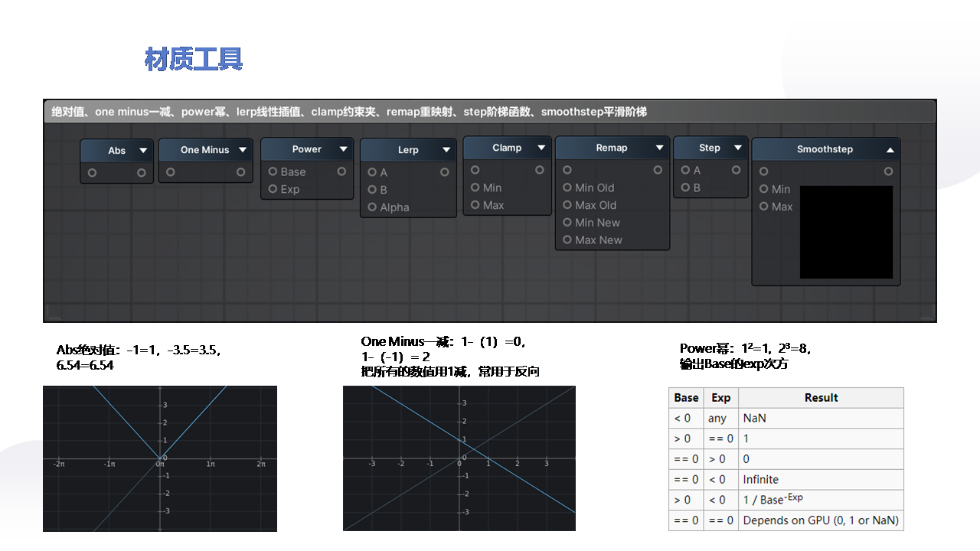Click the One Minus output port
Image resolution: width=980 pixels, height=551 pixels.
click(x=241, y=172)
